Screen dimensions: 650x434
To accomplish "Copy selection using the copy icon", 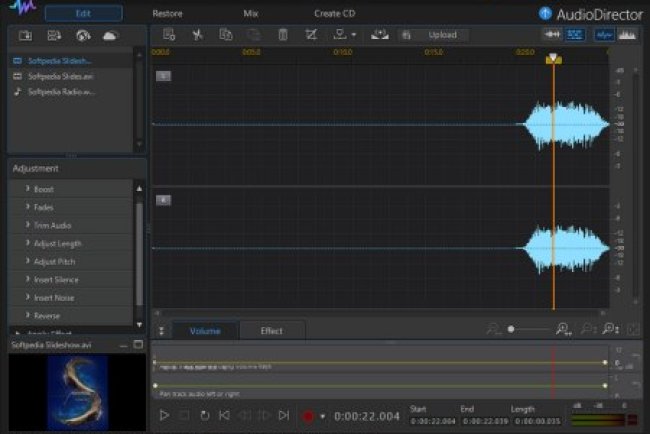I will [226, 35].
